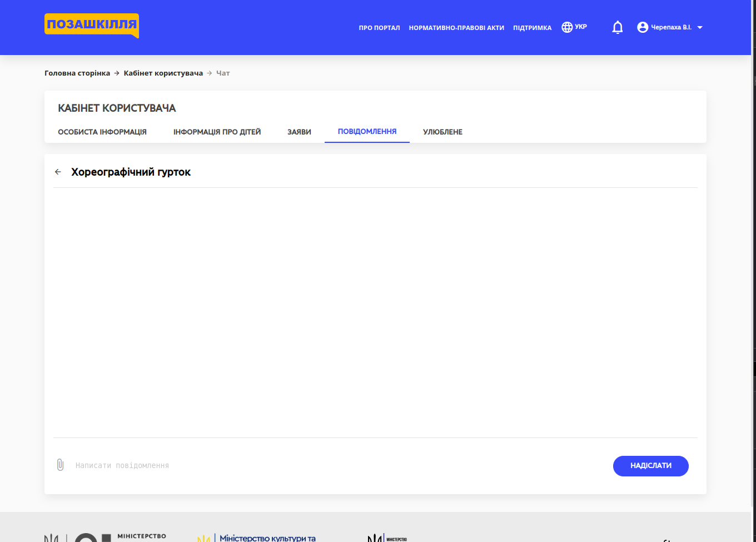The height and width of the screenshot is (542, 756).
Task: Go back using the chat back arrow
Action: 58,172
